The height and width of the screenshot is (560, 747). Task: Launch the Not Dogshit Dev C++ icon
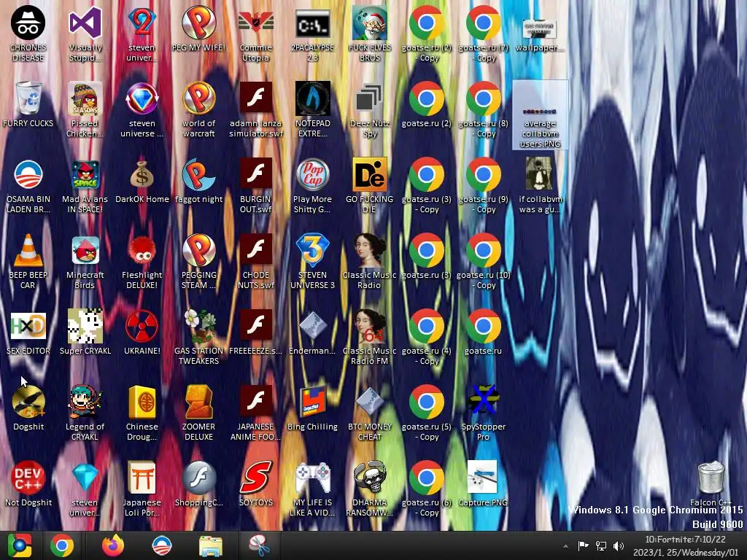[28, 484]
